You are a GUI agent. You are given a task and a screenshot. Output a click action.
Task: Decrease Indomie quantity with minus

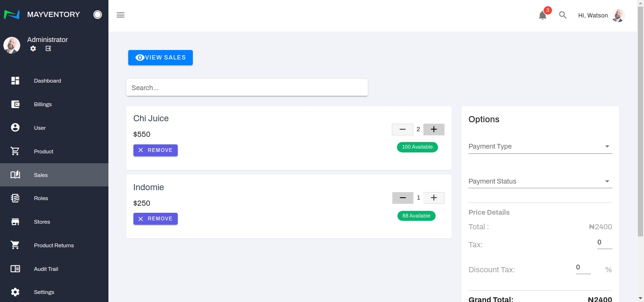[x=403, y=198]
